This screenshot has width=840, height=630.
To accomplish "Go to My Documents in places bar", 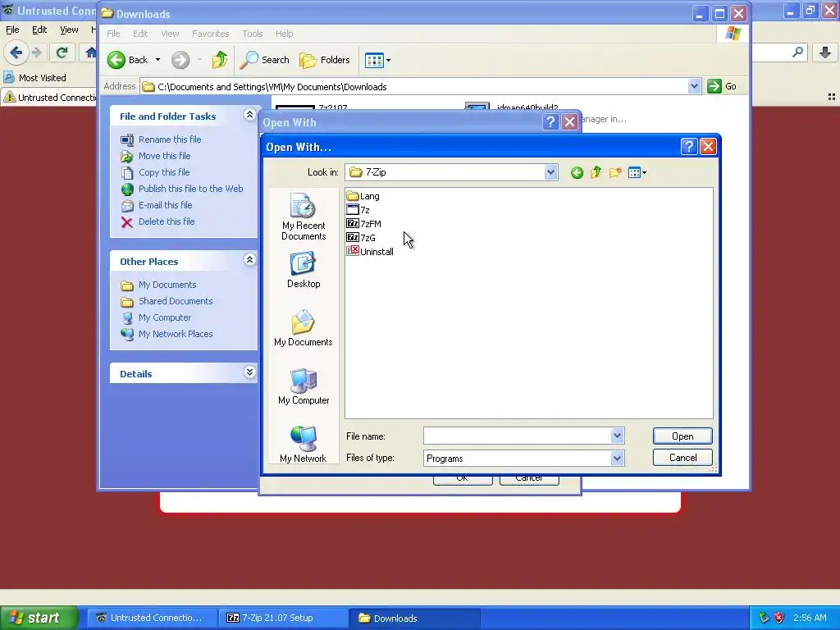I will point(304,328).
